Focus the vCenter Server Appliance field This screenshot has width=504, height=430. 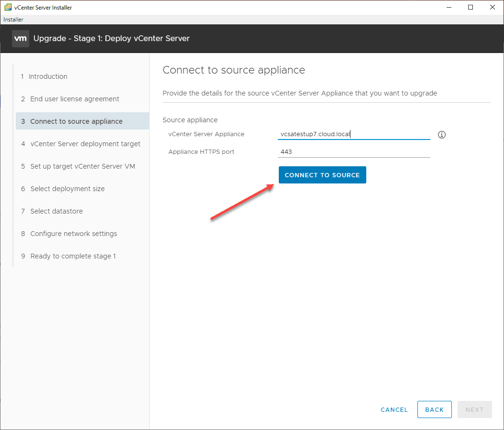[x=354, y=134]
